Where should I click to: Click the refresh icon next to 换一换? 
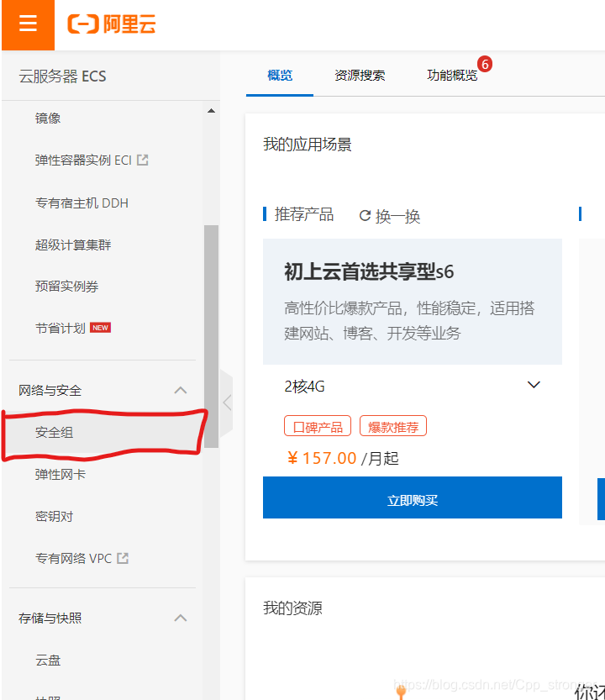point(365,216)
